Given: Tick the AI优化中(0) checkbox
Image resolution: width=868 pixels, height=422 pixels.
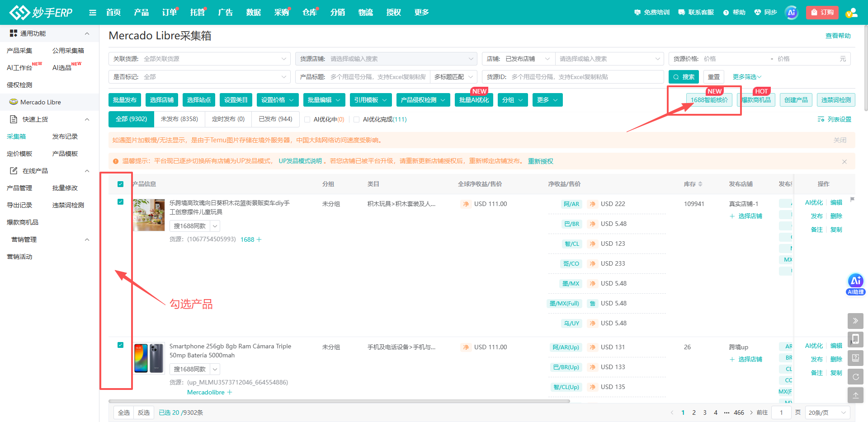Looking at the screenshot, I should [x=307, y=120].
